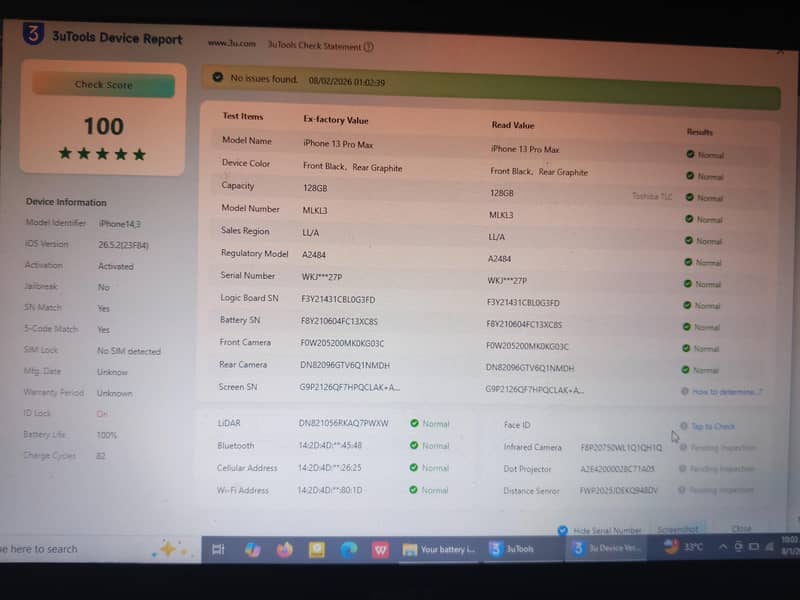Click the Front Camera Normal status icon

pos(686,348)
